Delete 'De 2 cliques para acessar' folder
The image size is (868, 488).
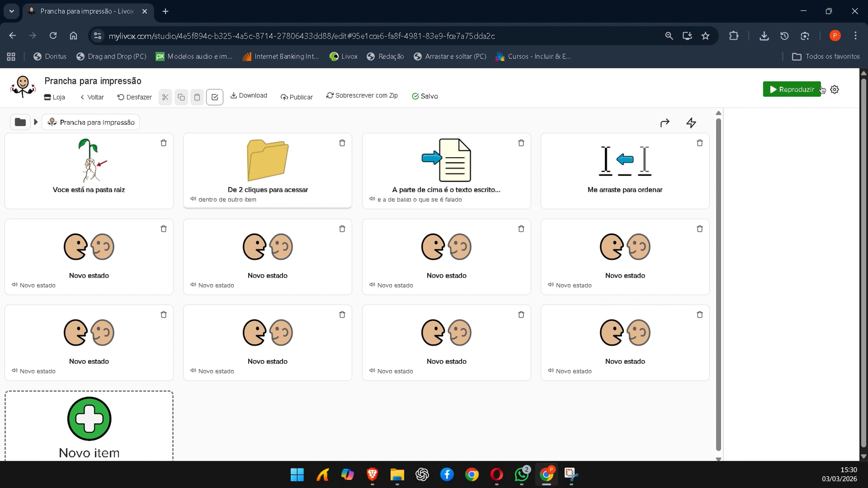[342, 143]
